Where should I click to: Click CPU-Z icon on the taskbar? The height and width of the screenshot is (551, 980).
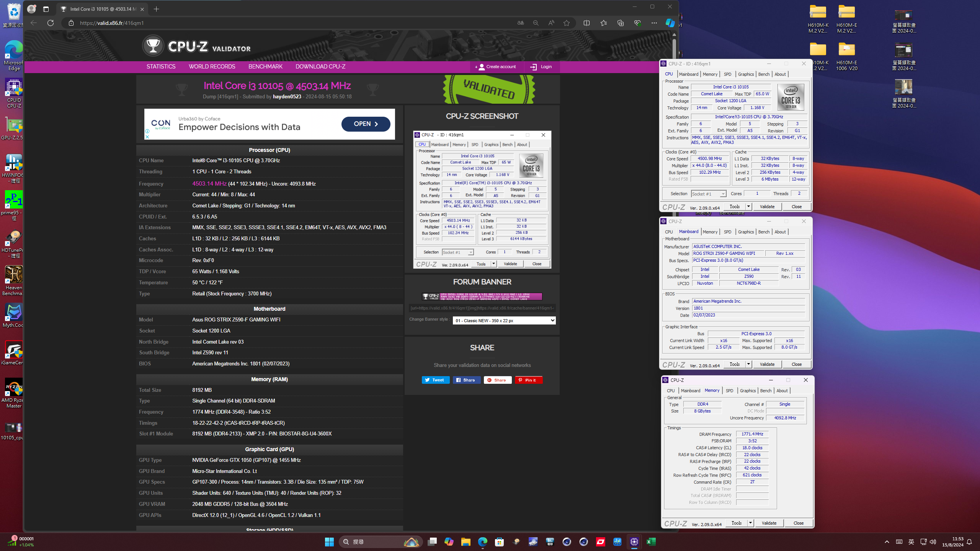[x=634, y=542]
